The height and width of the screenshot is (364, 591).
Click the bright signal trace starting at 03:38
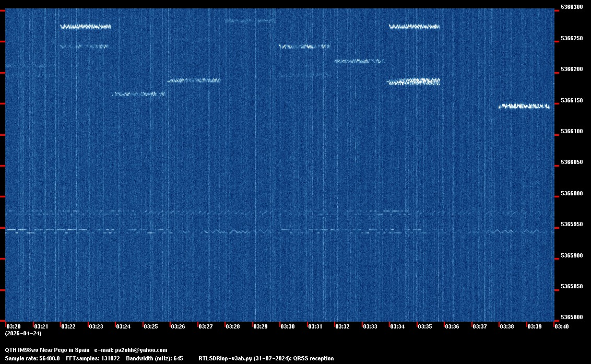tap(524, 107)
